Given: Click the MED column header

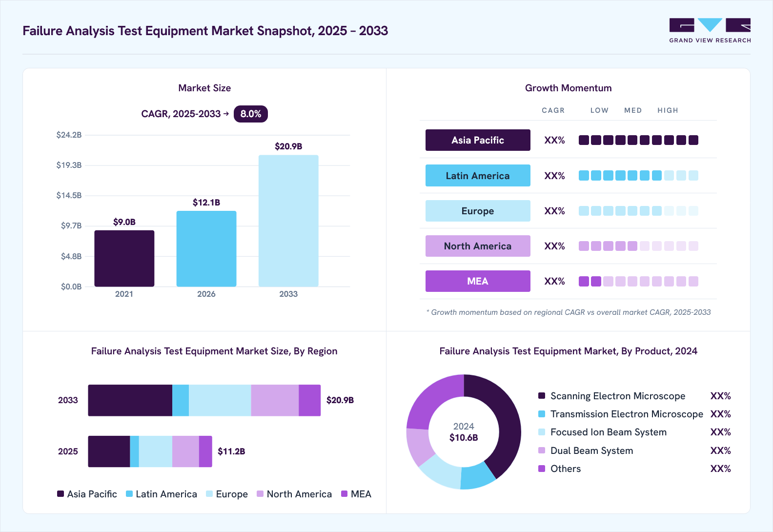Looking at the screenshot, I should pyautogui.click(x=633, y=110).
